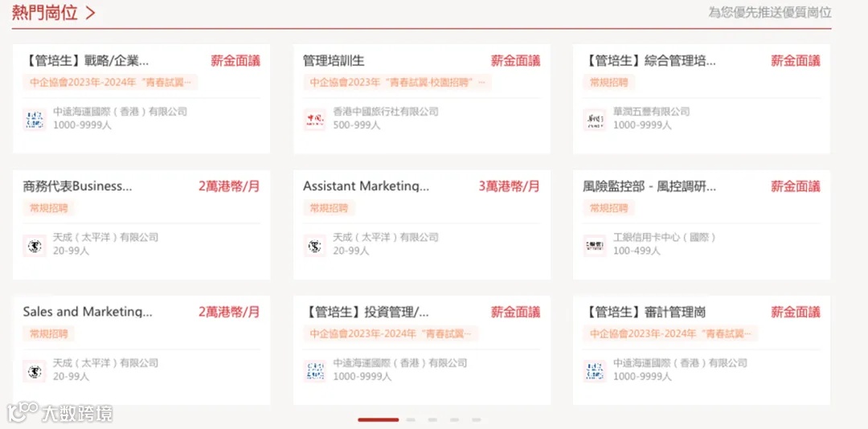Click 薪金面議 on the 戰略/企業 card
The width and height of the screenshot is (868, 429).
click(x=235, y=61)
